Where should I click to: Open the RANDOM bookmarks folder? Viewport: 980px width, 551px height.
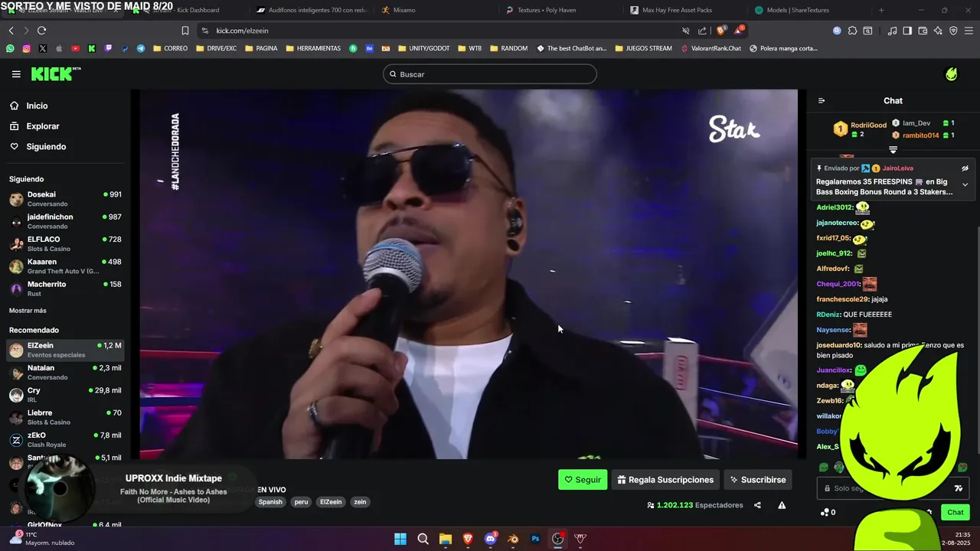point(508,48)
